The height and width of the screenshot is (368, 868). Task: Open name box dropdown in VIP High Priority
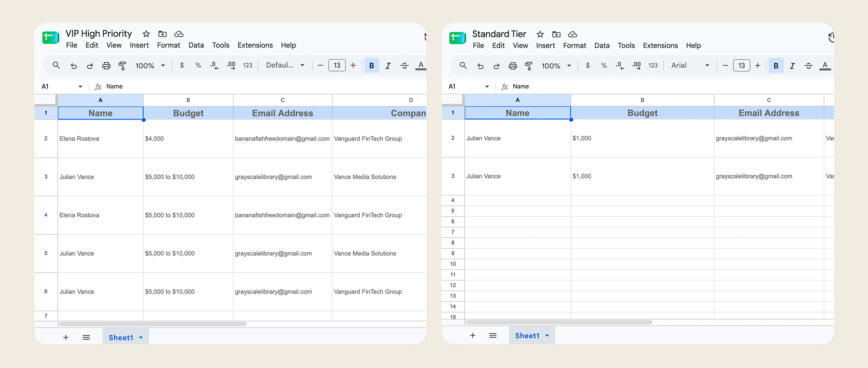pyautogui.click(x=80, y=86)
